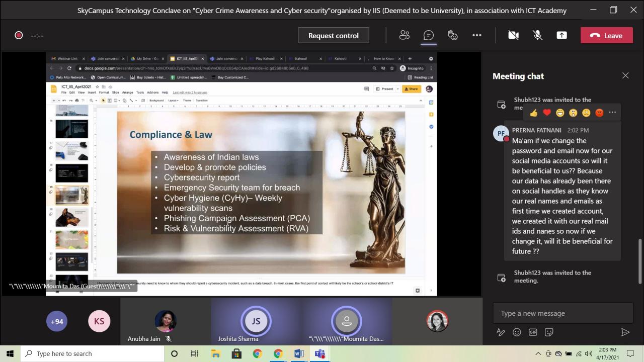React with the heart emoji
This screenshot has width=644, height=362.
547,113
